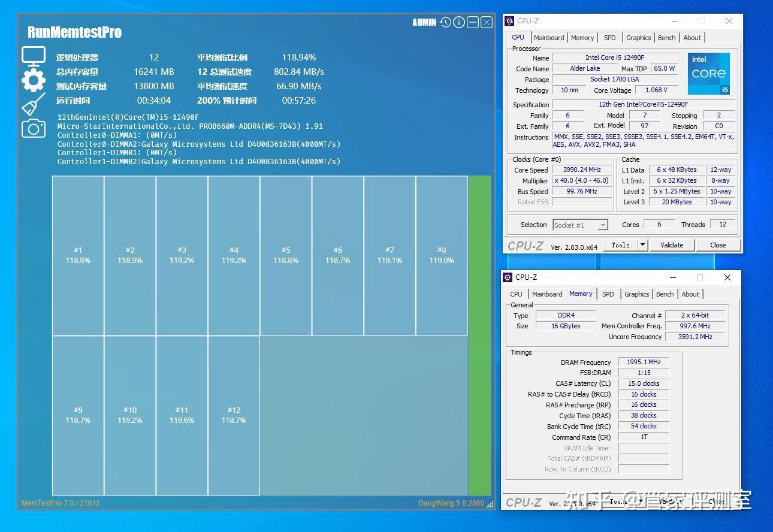The width and height of the screenshot is (773, 532).
Task: Click the Name field Intel Core i5 12490F
Action: click(x=615, y=58)
